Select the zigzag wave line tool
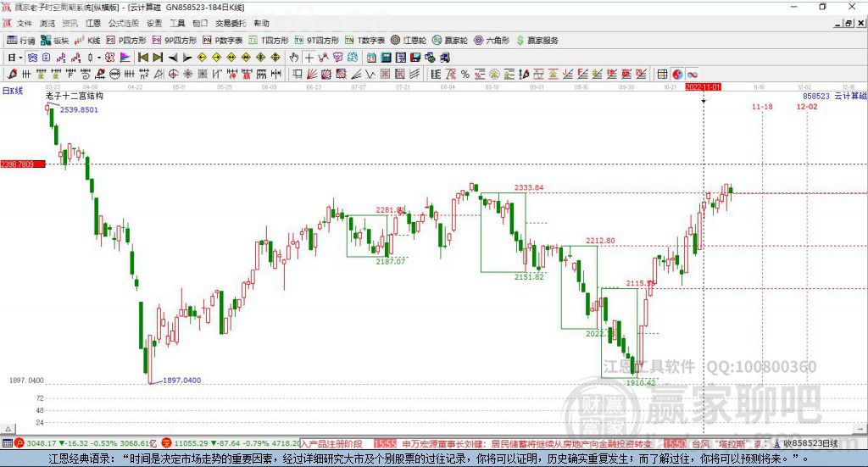The width and height of the screenshot is (868, 467). (x=370, y=74)
